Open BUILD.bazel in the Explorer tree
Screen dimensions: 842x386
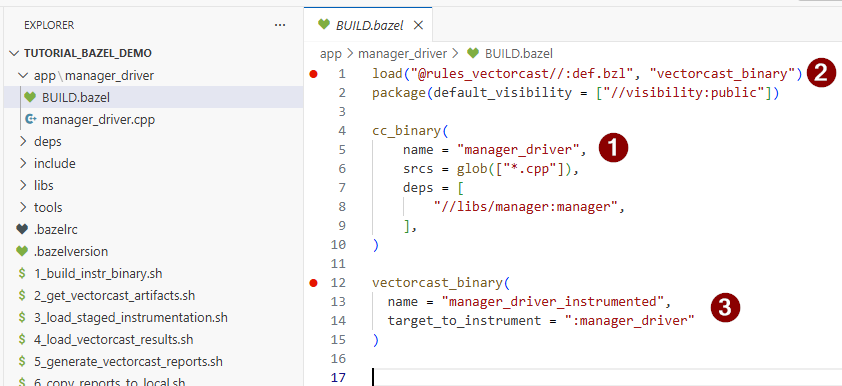153,98
